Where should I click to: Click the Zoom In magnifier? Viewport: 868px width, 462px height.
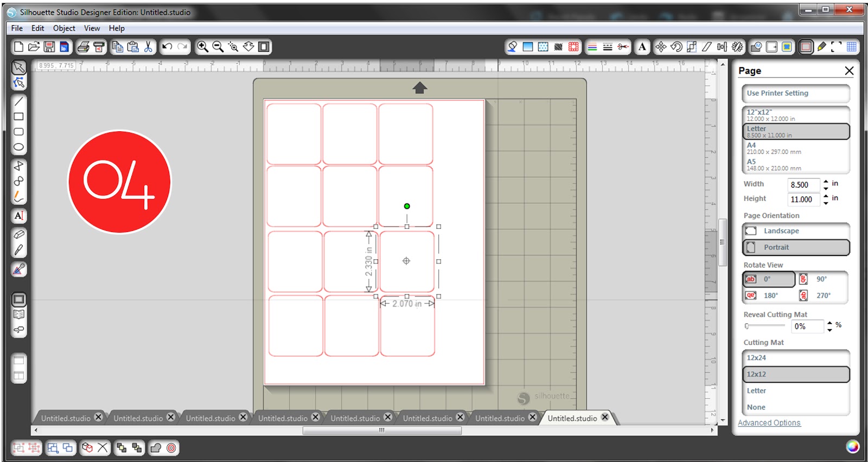click(x=202, y=47)
